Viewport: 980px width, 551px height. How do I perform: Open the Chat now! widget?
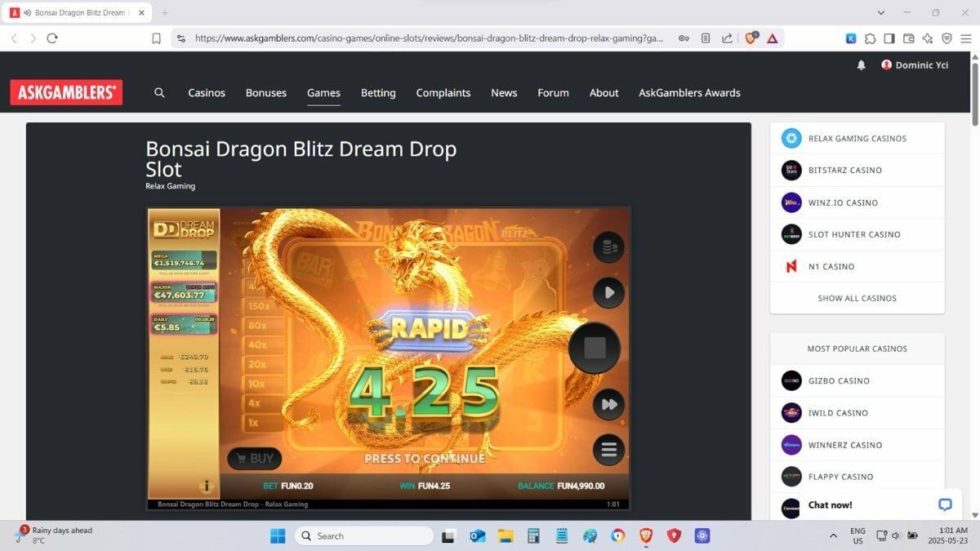pyautogui.click(x=881, y=504)
